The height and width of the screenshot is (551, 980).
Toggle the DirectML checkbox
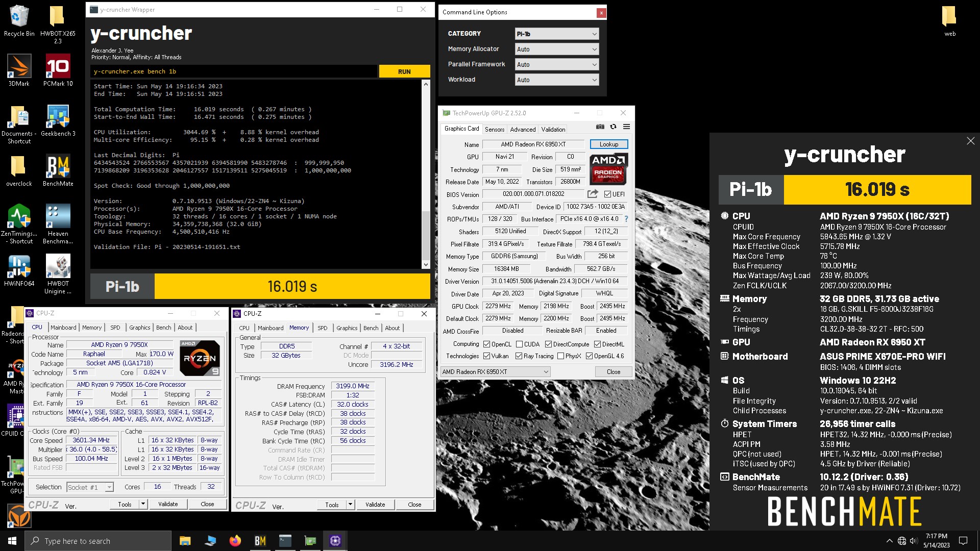[x=597, y=344]
